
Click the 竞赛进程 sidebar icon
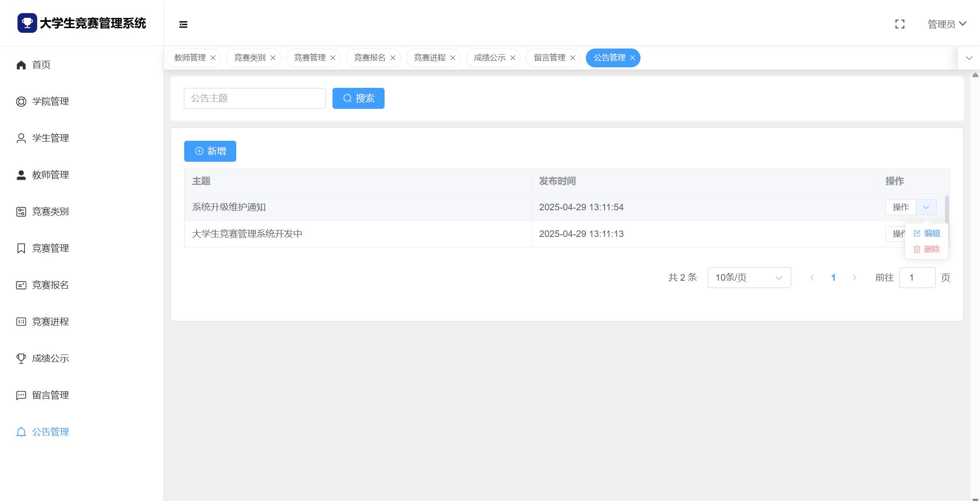[21, 322]
